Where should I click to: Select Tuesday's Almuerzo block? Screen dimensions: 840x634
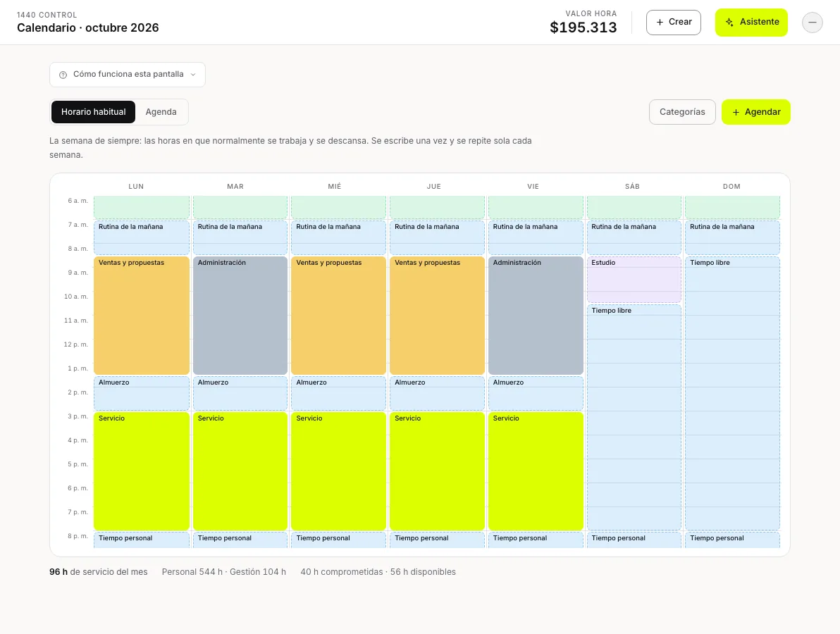pos(240,394)
